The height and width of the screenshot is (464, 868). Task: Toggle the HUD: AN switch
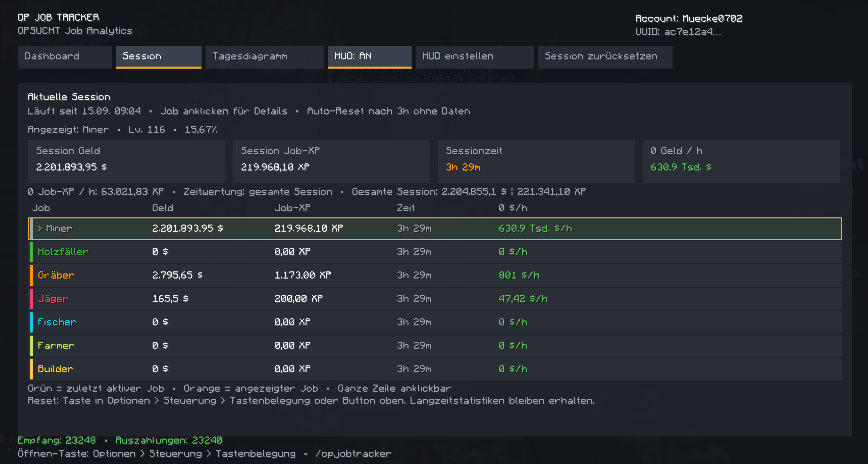(369, 57)
